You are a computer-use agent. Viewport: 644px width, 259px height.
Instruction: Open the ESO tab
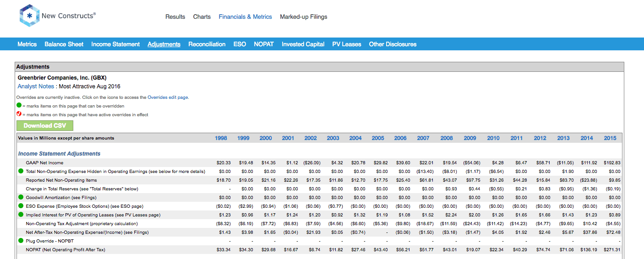[240, 44]
